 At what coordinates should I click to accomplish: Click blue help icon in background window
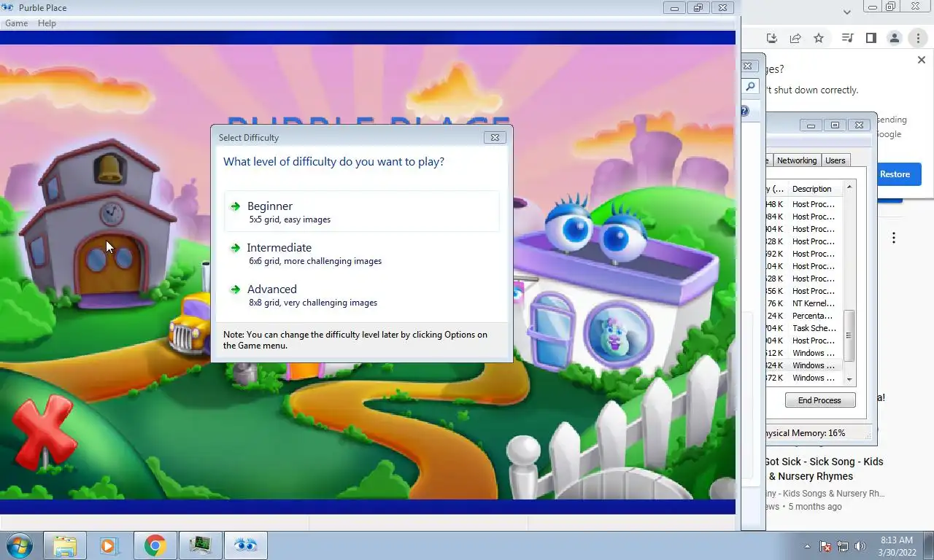[745, 111]
